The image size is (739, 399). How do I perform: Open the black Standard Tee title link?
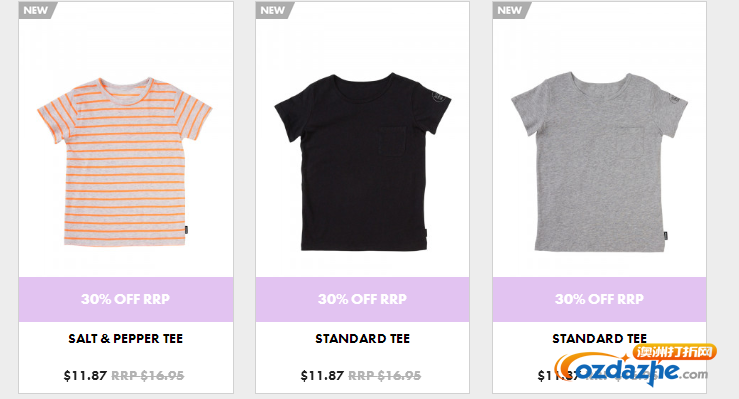click(362, 339)
